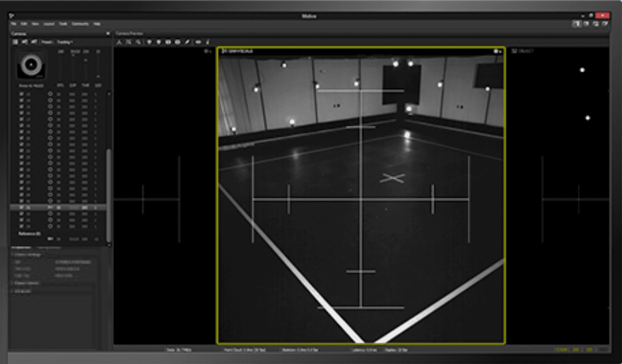Click first icon in Camera Preview toolbar

(x=119, y=42)
